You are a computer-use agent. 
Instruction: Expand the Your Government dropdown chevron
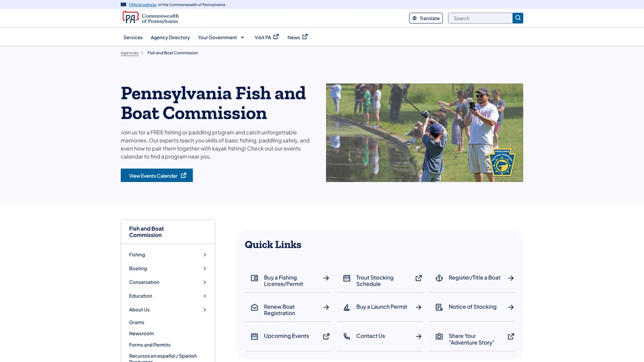tap(242, 38)
